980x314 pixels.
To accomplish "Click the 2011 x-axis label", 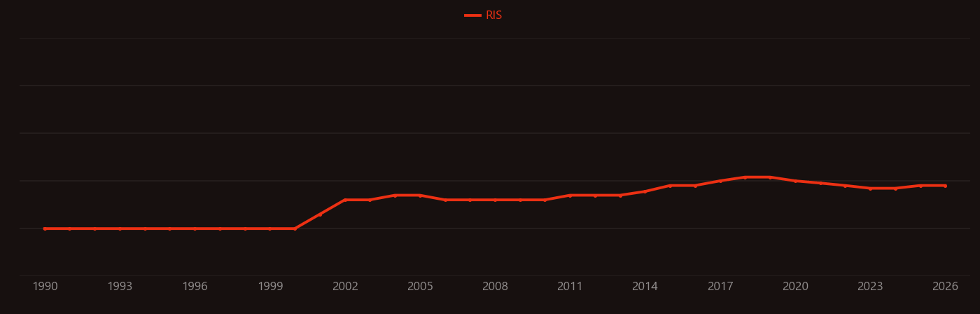I will pyautogui.click(x=570, y=287).
